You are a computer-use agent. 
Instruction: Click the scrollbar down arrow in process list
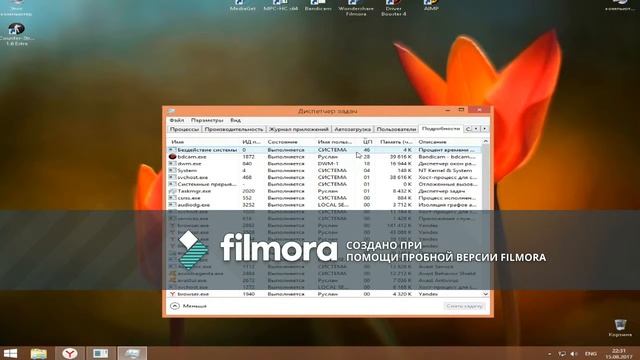point(486,294)
